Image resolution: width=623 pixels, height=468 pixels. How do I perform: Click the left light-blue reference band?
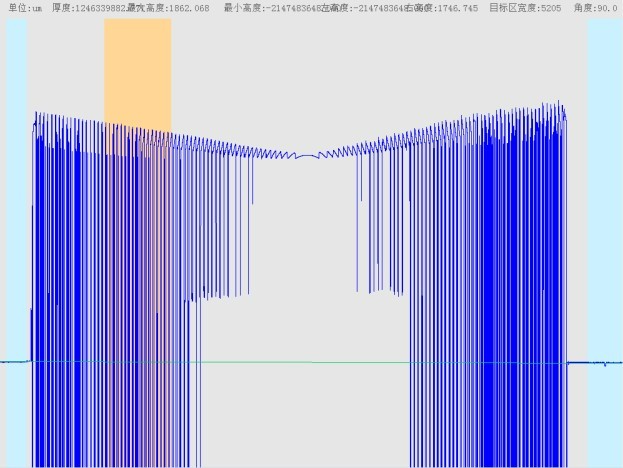click(x=17, y=240)
